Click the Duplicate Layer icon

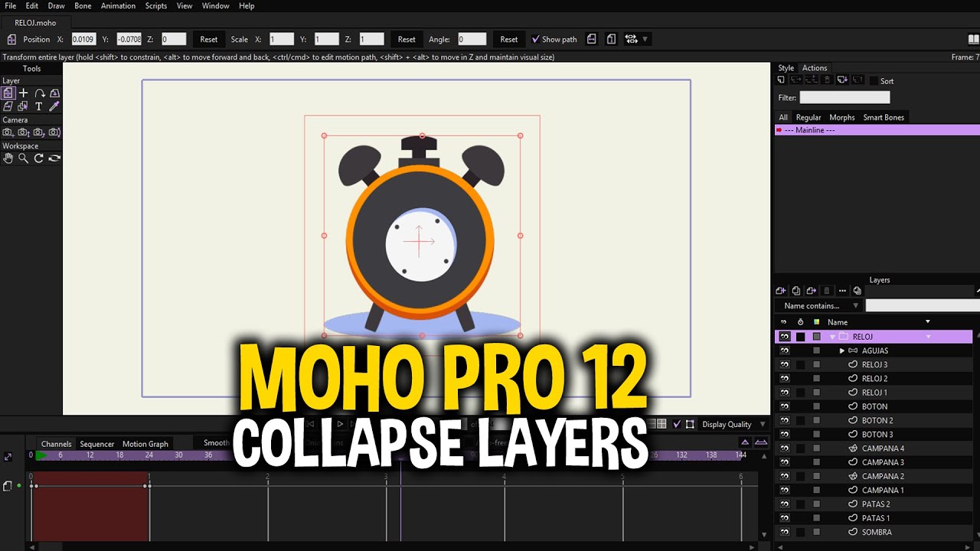pos(796,291)
